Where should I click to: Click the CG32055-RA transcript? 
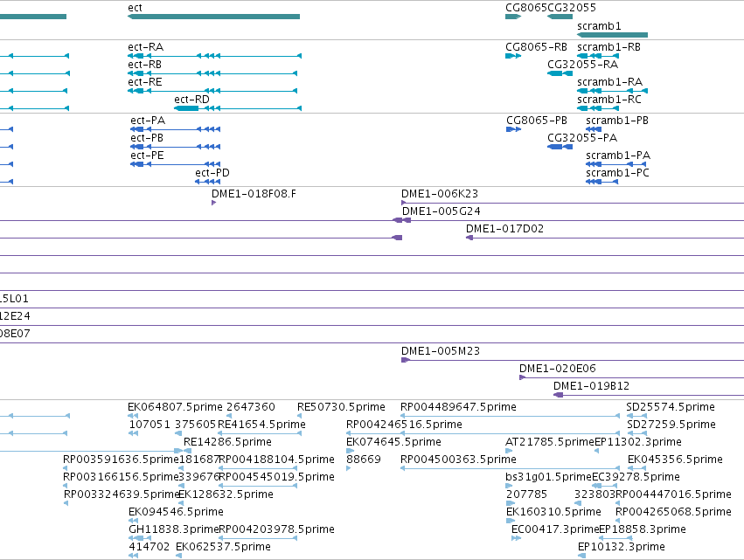coord(560,73)
